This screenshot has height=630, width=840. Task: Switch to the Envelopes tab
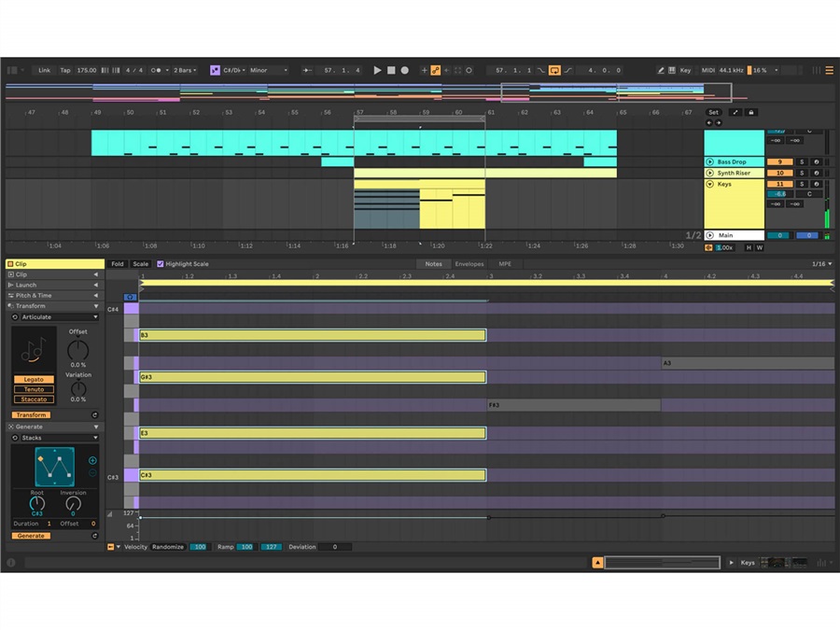(x=469, y=264)
